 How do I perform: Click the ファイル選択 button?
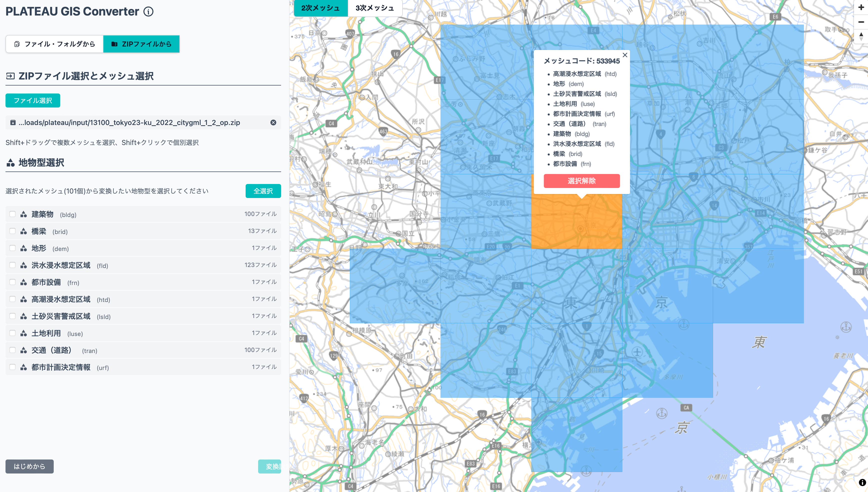33,100
